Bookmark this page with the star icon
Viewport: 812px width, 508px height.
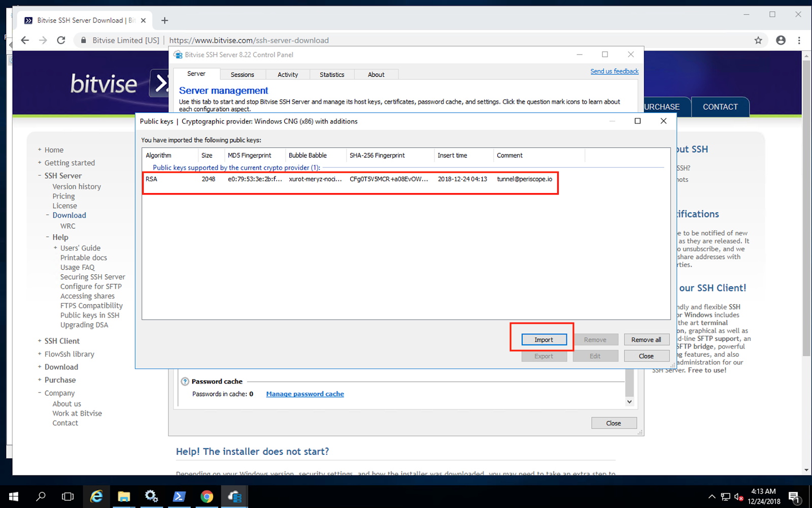(x=758, y=40)
